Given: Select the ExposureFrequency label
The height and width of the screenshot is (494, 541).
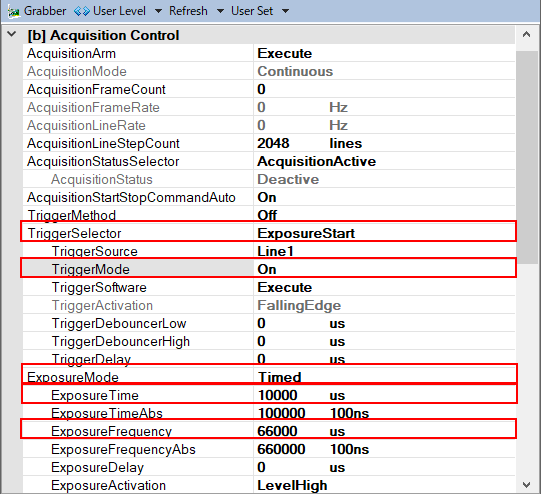Looking at the screenshot, I should (111, 431).
